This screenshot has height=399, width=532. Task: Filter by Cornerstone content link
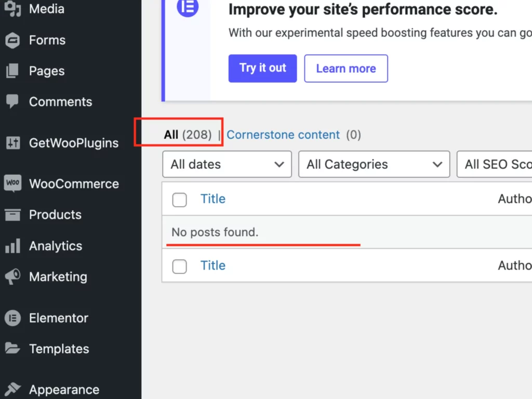(x=283, y=135)
